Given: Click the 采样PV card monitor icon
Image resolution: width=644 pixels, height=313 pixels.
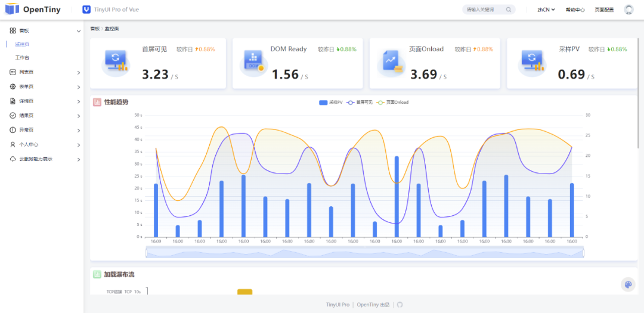Looking at the screenshot, I should 532,61.
